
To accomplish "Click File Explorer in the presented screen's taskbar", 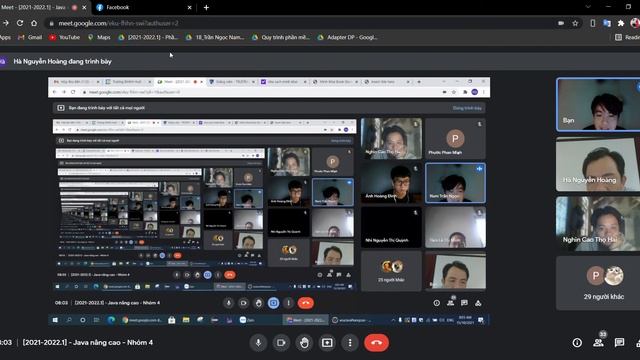I will pos(186,320).
